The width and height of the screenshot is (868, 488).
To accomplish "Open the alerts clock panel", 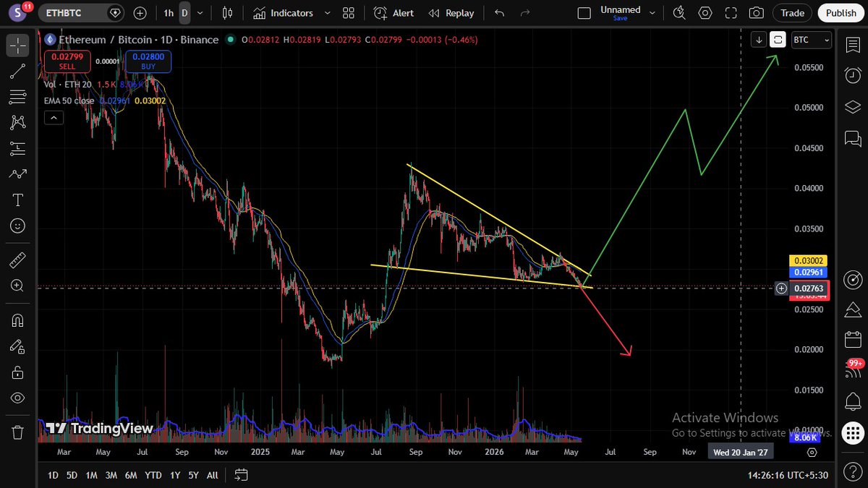I will (x=853, y=75).
